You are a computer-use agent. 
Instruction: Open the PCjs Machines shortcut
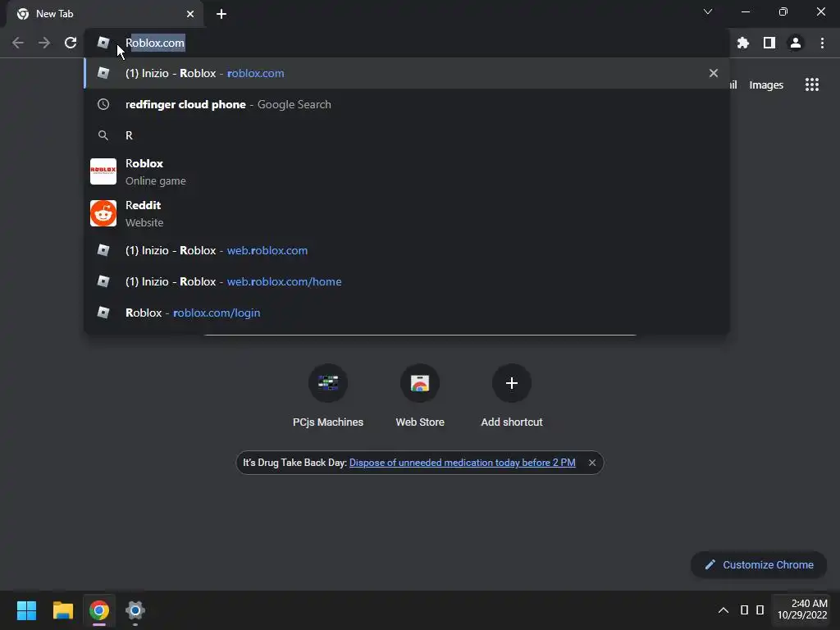coord(328,395)
